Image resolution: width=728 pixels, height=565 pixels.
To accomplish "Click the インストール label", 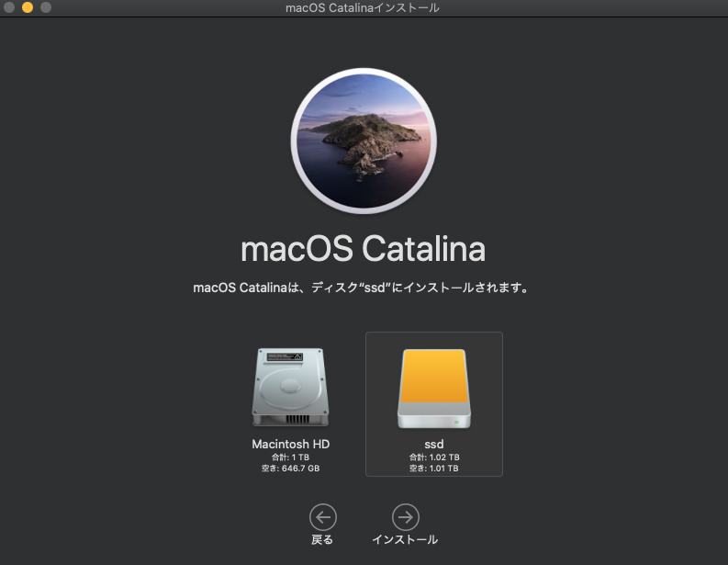I will (406, 539).
